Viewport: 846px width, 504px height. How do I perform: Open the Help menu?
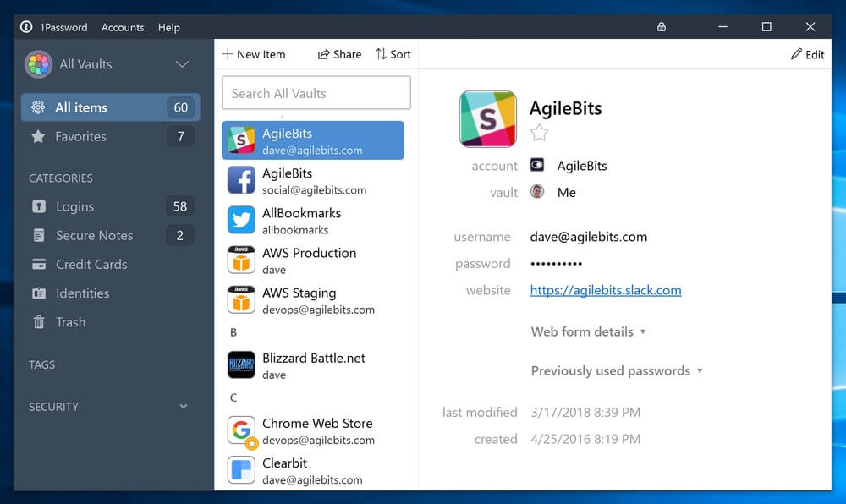coord(168,27)
